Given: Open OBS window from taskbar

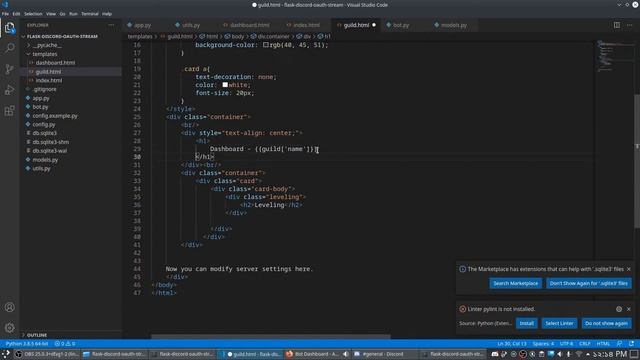Looking at the screenshot, I should pyautogui.click(x=47, y=354).
